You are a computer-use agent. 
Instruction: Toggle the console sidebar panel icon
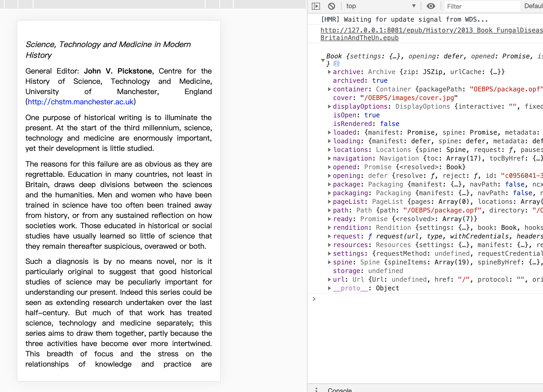coord(316,6)
